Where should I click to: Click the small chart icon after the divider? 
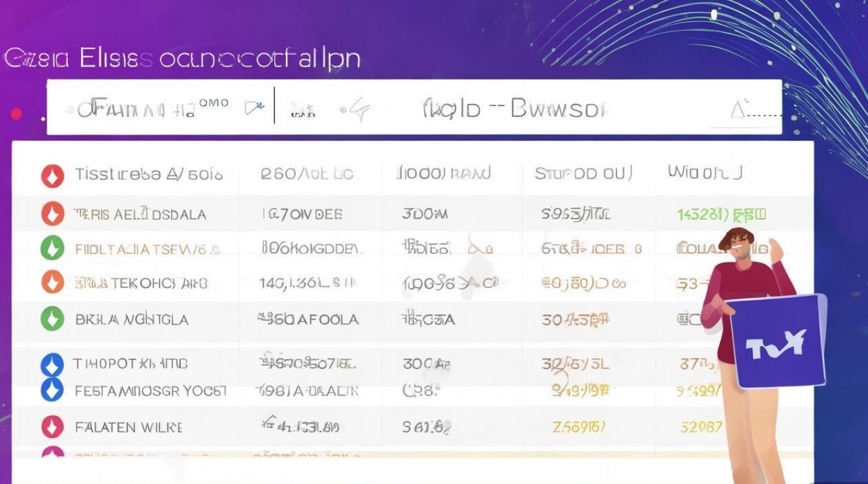[x=302, y=112]
